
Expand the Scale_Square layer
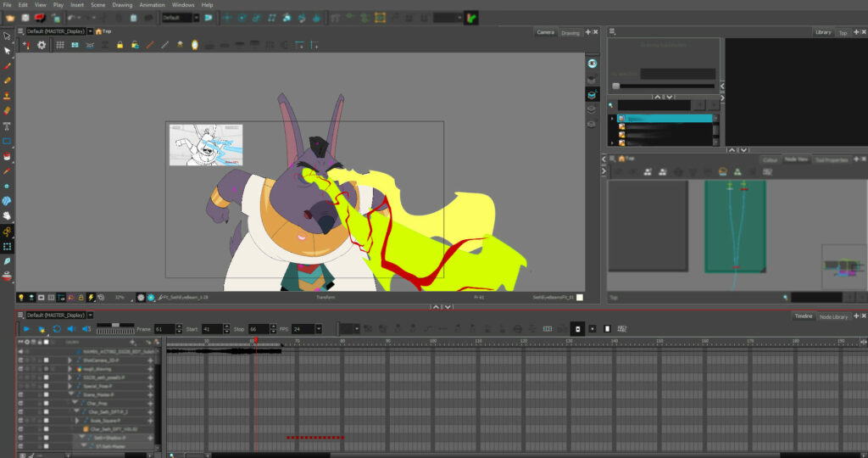(x=77, y=421)
